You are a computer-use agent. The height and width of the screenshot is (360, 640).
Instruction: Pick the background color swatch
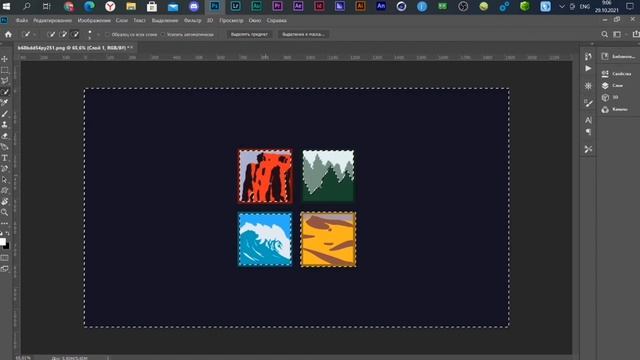click(x=7, y=246)
